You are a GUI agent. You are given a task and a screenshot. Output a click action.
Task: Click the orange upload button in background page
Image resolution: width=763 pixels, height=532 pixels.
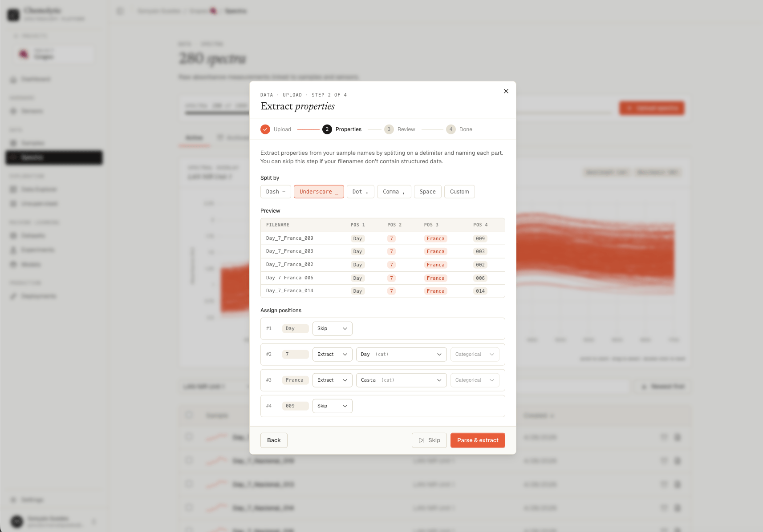coord(652,108)
